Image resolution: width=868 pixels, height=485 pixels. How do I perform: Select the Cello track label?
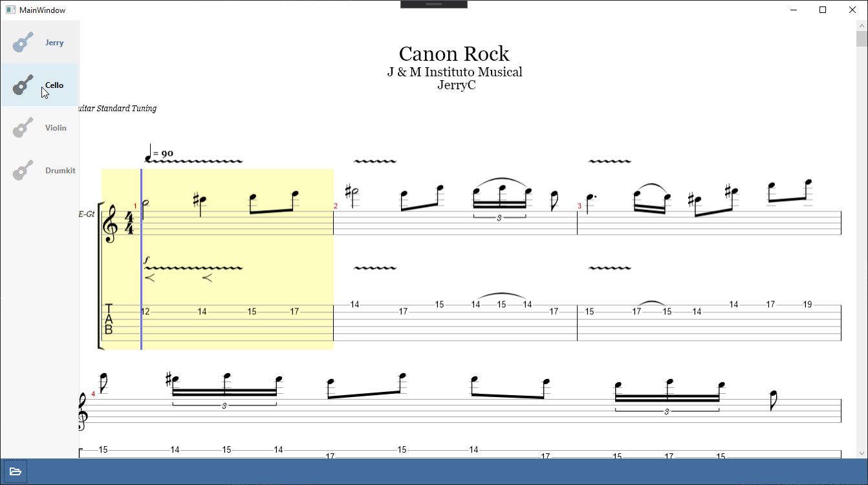pyautogui.click(x=54, y=85)
